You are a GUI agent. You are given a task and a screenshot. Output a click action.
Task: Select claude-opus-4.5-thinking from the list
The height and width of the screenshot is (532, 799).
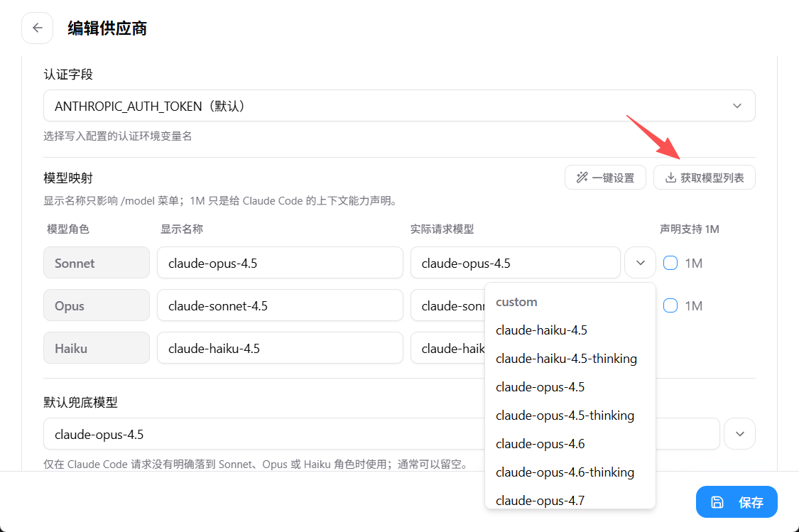[x=570, y=416]
